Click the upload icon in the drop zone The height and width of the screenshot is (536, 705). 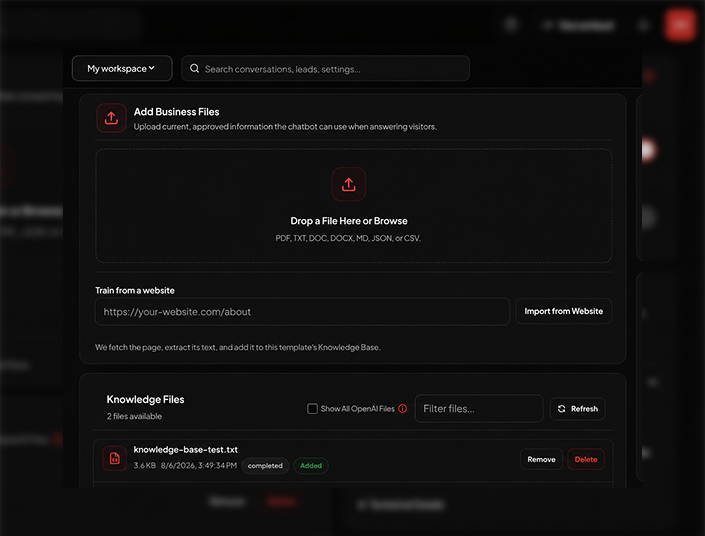(x=348, y=184)
